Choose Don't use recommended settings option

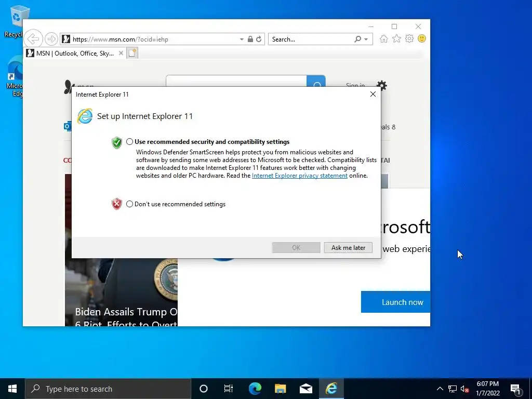pyautogui.click(x=129, y=204)
